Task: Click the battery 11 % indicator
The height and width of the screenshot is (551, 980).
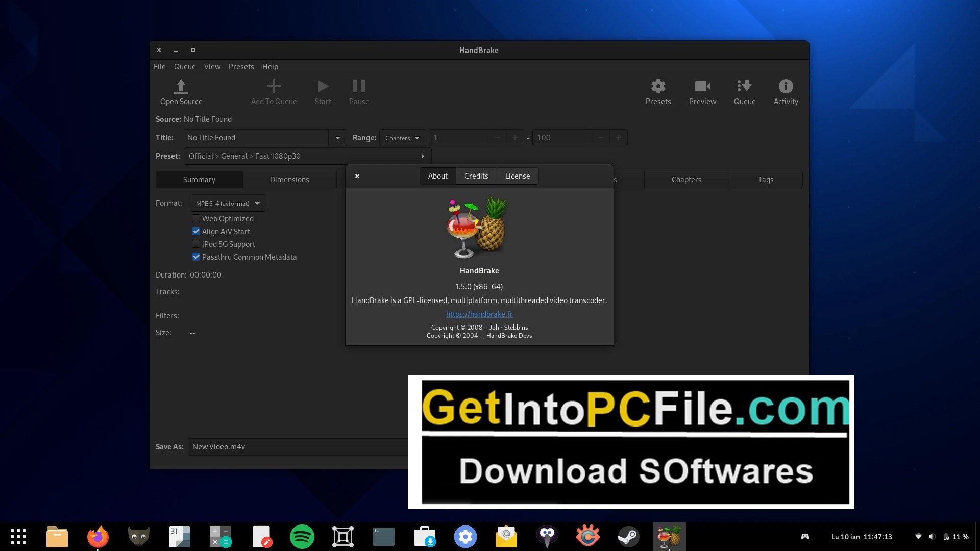Action: click(956, 537)
